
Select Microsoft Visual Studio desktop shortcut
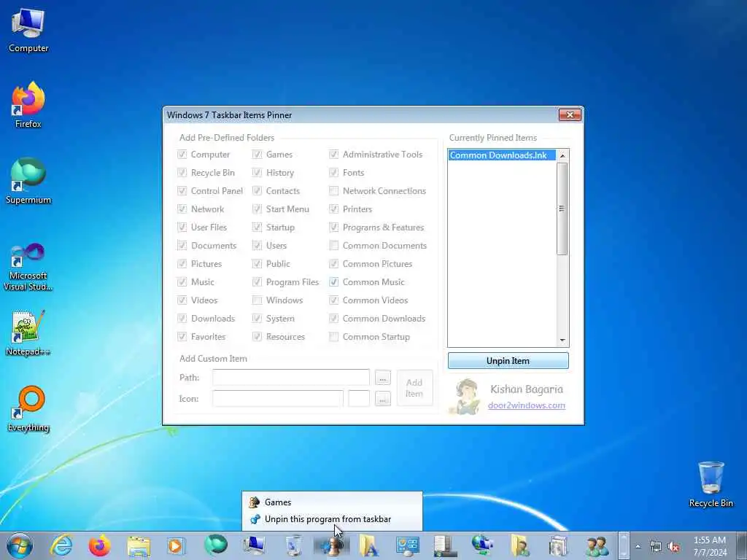28,266
